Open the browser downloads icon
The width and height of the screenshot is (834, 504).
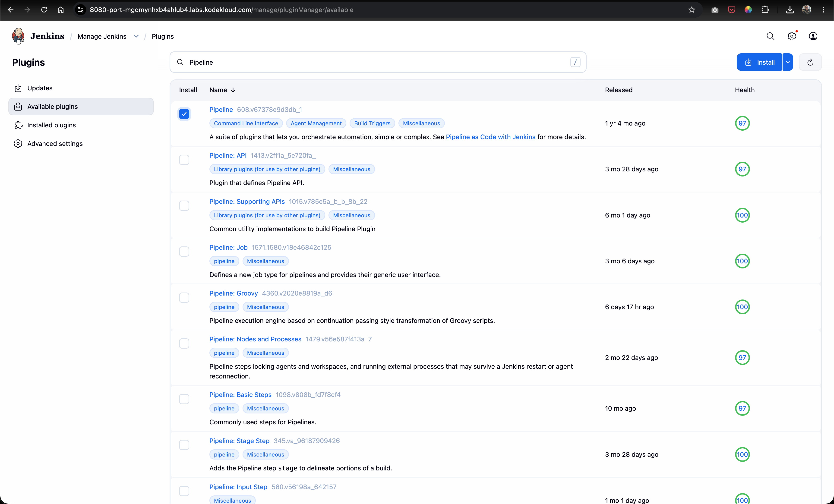click(790, 10)
